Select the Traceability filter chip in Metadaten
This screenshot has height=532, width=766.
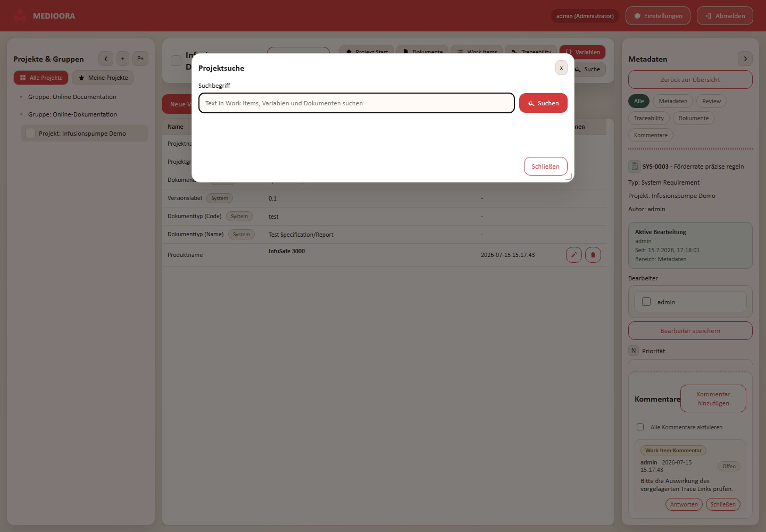click(x=649, y=118)
